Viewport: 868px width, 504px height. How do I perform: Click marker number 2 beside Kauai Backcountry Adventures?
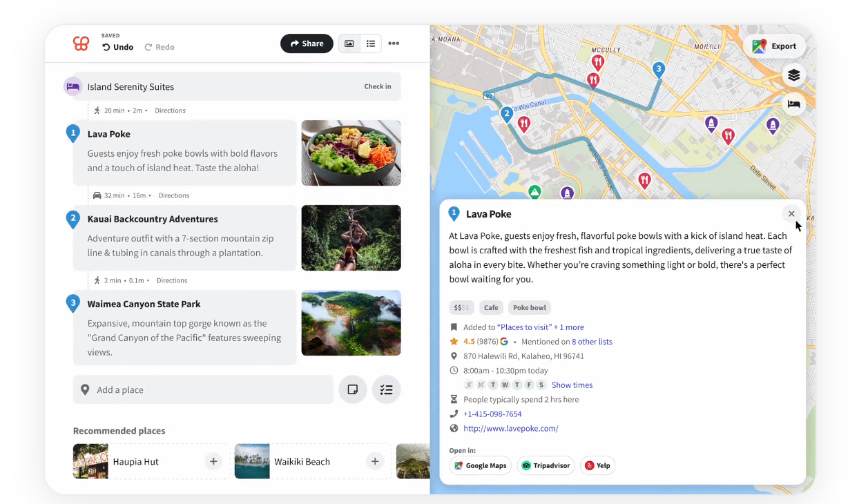click(73, 219)
